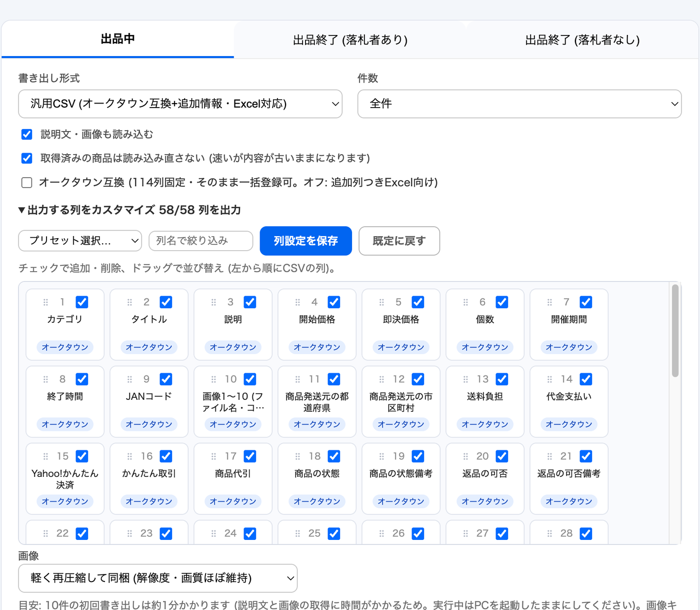Image resolution: width=700 pixels, height=610 pixels.
Task: Focus the 列名で絞り込み filter field
Action: click(x=201, y=241)
